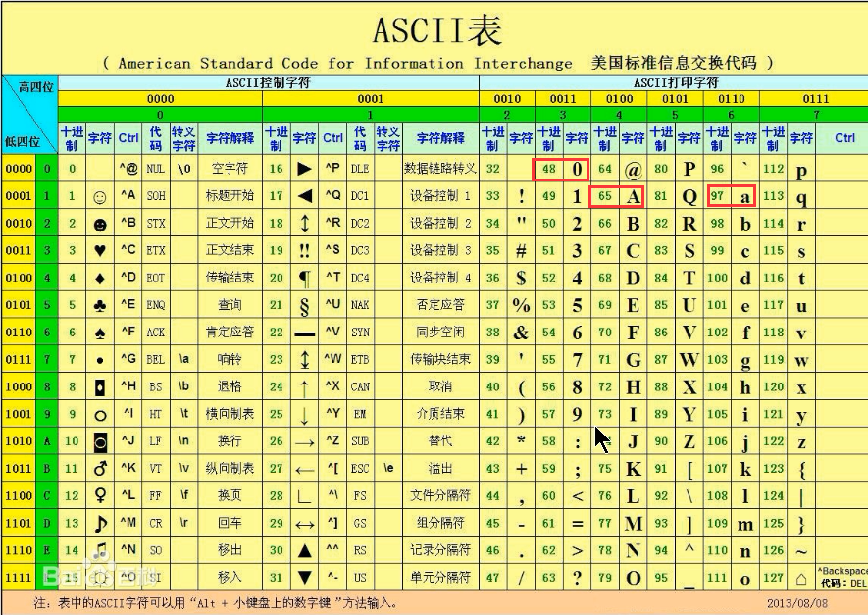The width and height of the screenshot is (868, 615).
Task: Click the uppercase 'W' character cell
Action: 689,360
